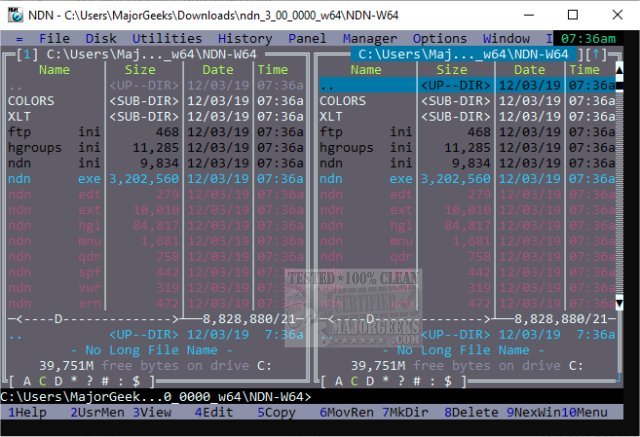This screenshot has height=437, width=640.
Task: Open the Manager menu
Action: click(x=369, y=39)
